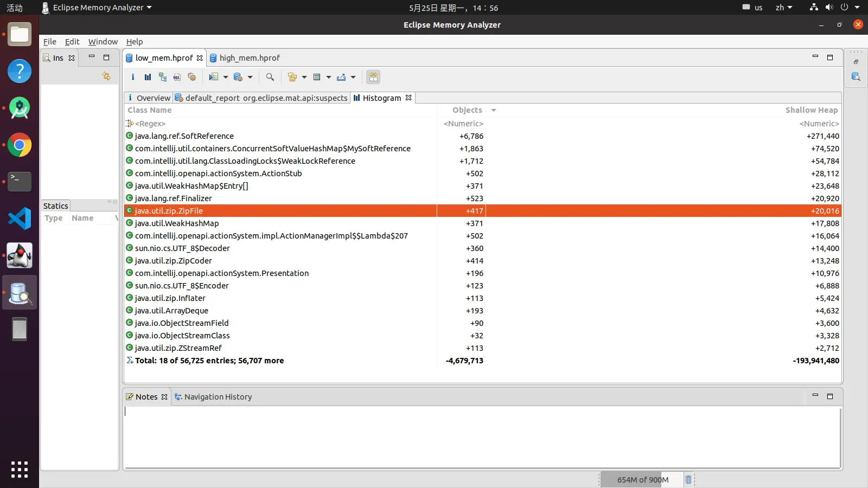Viewport: 868px width, 488px height.
Task: Click the heap status bar showing 654M of 900M
Action: tap(642, 479)
